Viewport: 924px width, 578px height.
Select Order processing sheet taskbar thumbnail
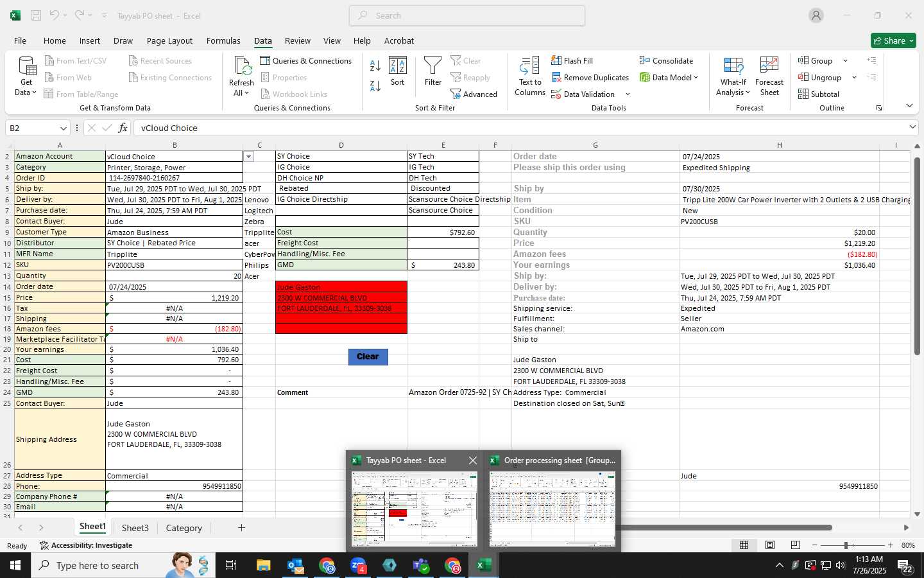pos(552,501)
